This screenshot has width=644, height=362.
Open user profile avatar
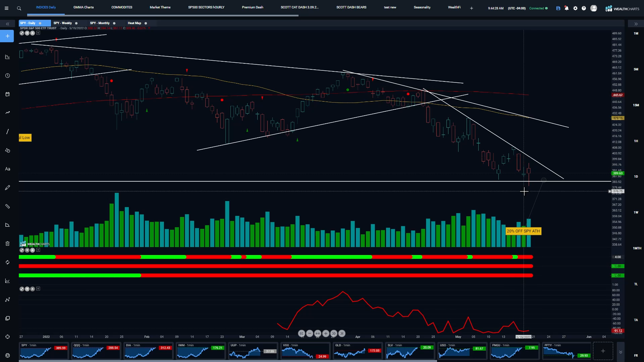pos(594,8)
